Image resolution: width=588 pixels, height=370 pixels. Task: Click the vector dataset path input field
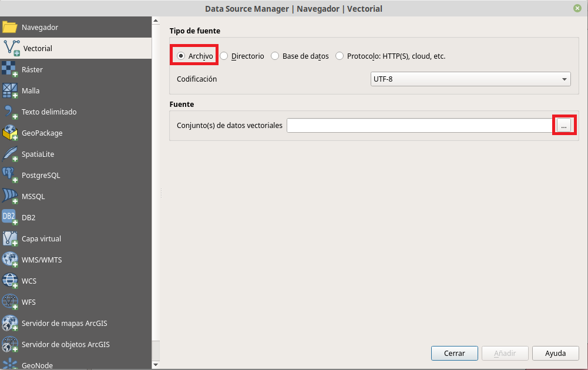tap(419, 126)
